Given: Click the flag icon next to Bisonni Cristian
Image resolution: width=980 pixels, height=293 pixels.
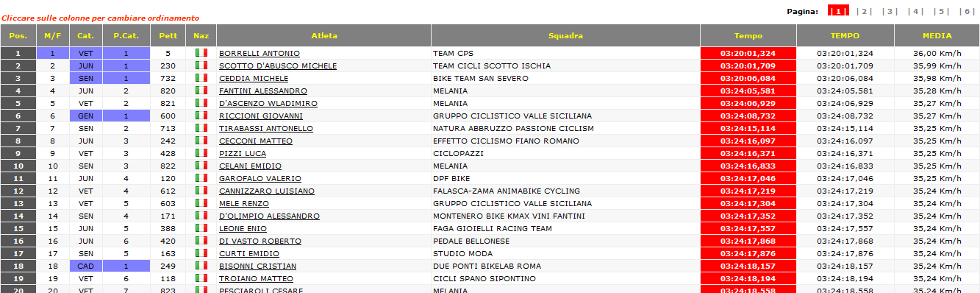Looking at the screenshot, I should tap(201, 266).
